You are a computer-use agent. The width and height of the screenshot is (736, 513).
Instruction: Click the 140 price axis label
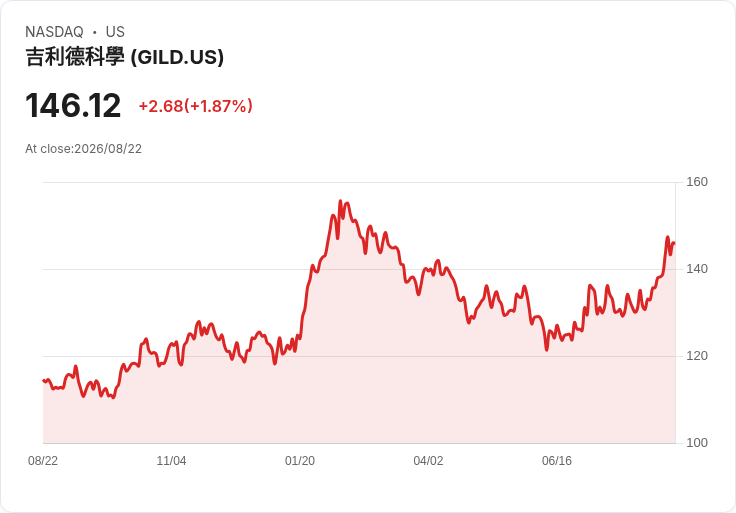tap(697, 269)
